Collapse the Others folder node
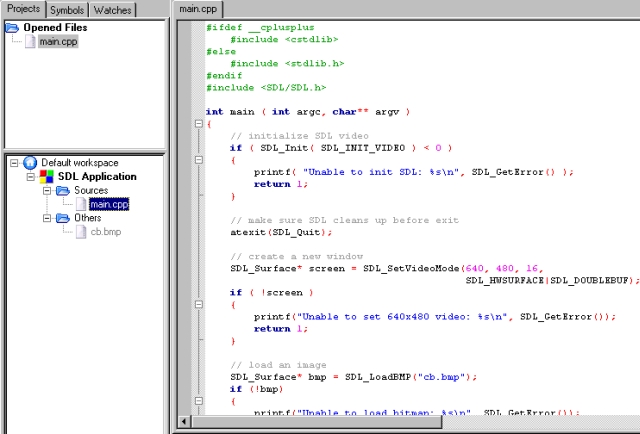 pyautogui.click(x=47, y=218)
